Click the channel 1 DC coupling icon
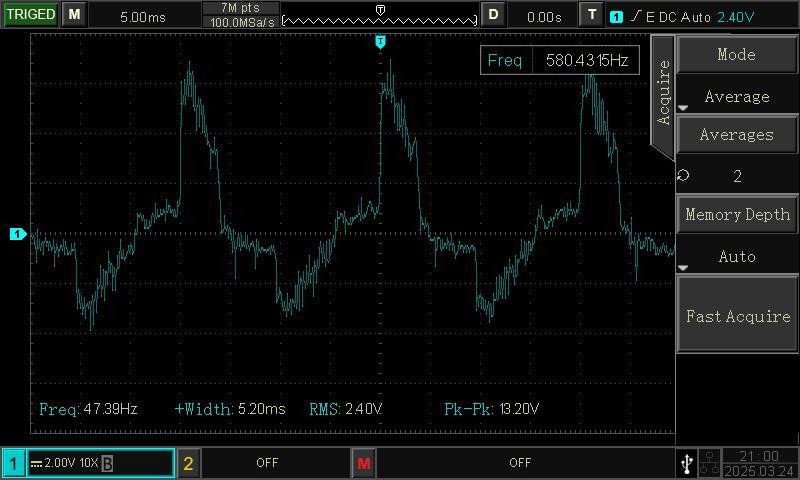Screen dimensions: 800x480 36,464
